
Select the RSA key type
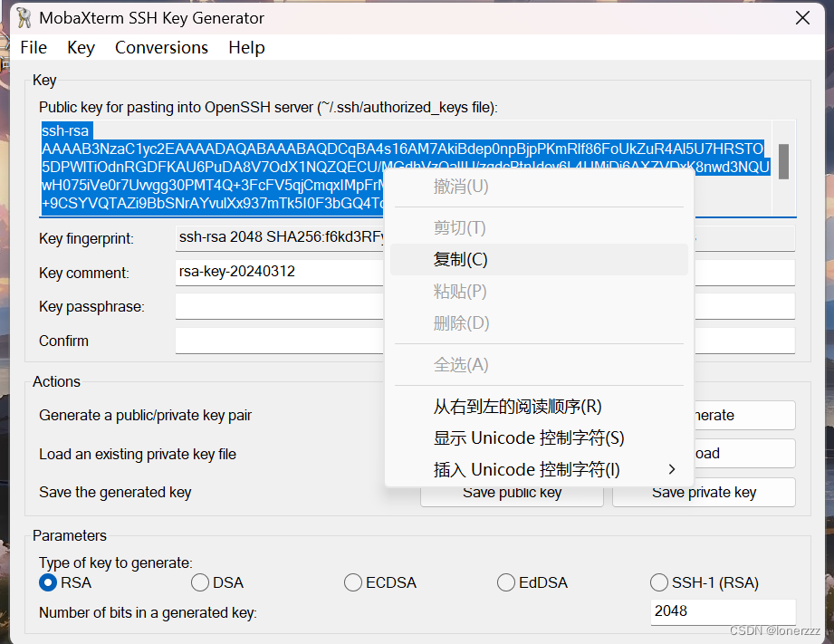[48, 582]
